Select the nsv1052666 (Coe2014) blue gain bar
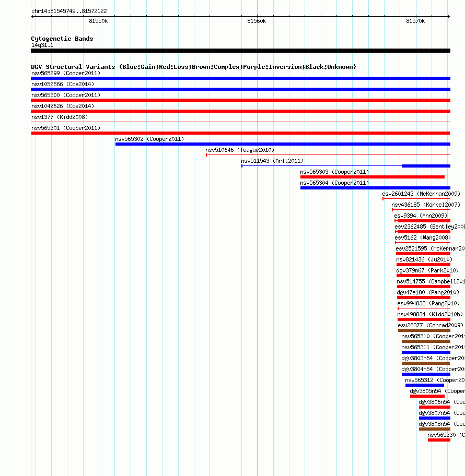This screenshot has height=476, width=465. [x=240, y=89]
